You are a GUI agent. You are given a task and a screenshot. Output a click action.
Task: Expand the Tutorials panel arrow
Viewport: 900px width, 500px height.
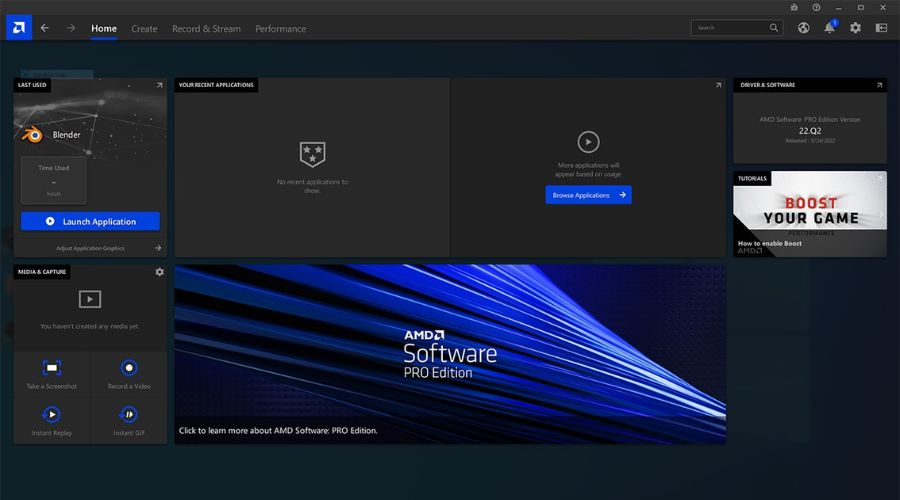click(x=879, y=179)
